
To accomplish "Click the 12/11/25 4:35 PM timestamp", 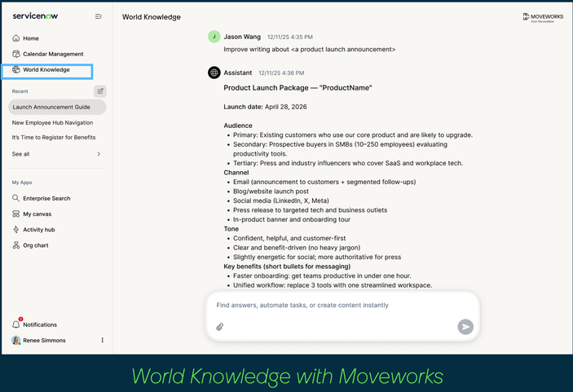I will click(290, 37).
